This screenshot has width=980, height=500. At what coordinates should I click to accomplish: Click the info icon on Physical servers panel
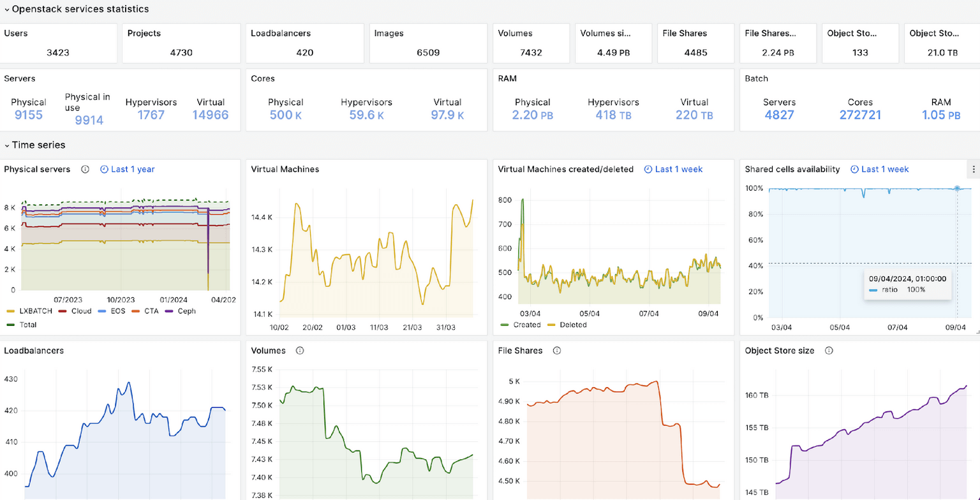[85, 169]
